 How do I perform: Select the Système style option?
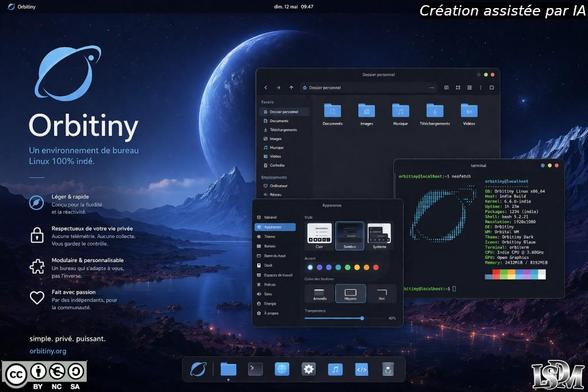[379, 236]
